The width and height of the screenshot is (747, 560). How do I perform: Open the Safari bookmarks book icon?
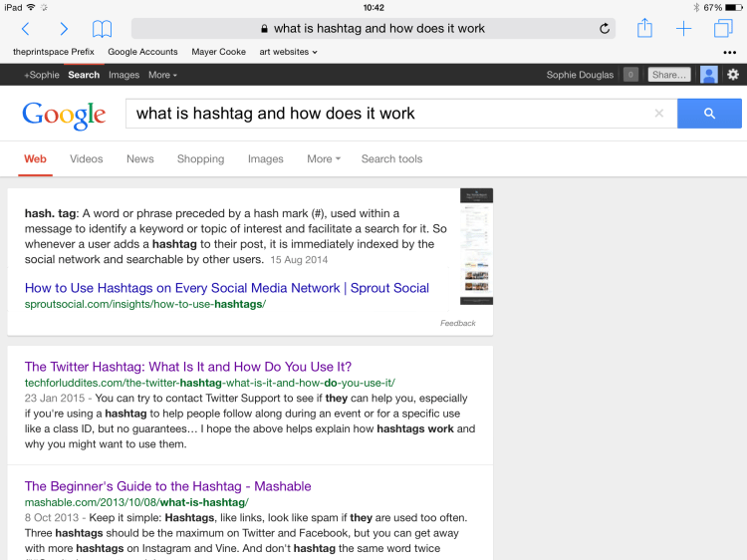(x=102, y=29)
